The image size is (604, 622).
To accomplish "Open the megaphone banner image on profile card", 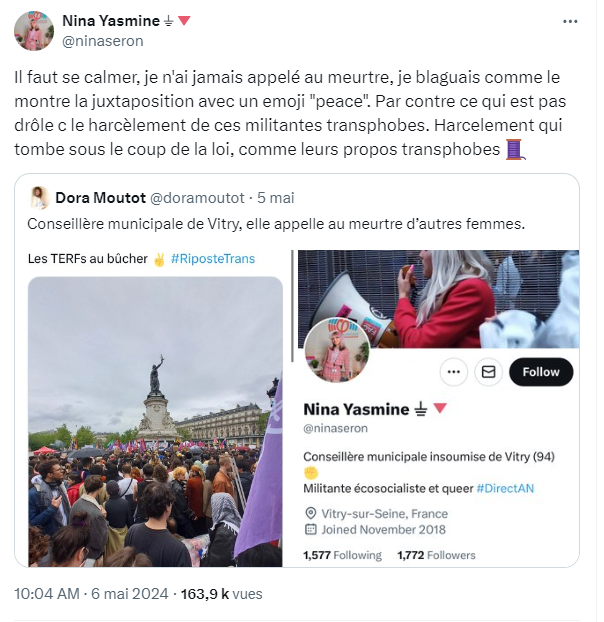I will coord(439,299).
